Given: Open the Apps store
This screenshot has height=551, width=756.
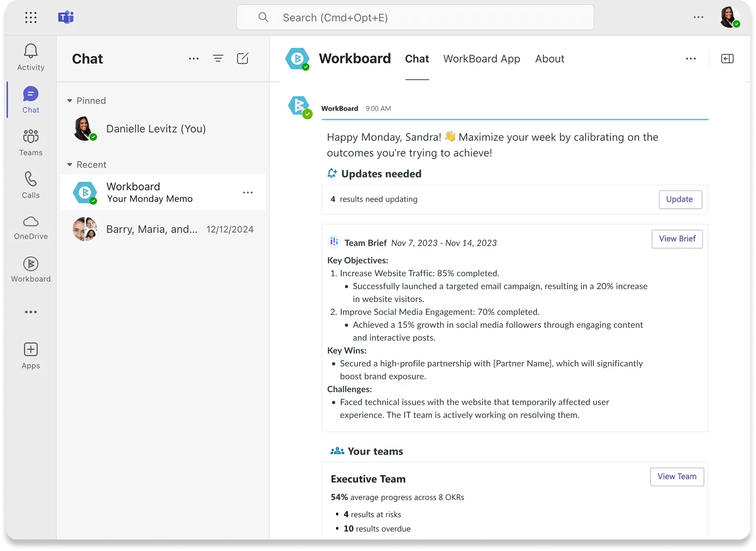Looking at the screenshot, I should [31, 356].
